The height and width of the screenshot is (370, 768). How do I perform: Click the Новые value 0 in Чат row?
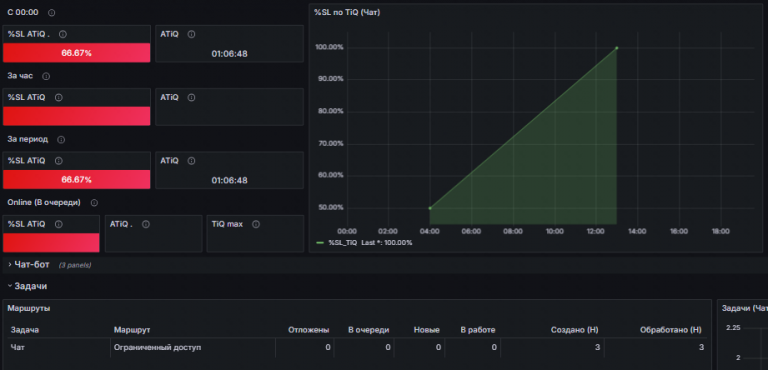pyautogui.click(x=438, y=347)
